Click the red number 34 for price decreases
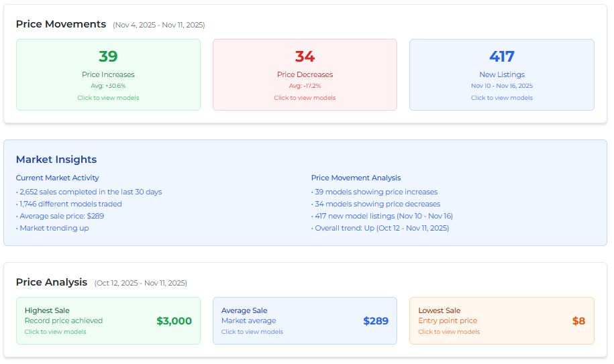The height and width of the screenshot is (364, 614). click(305, 57)
